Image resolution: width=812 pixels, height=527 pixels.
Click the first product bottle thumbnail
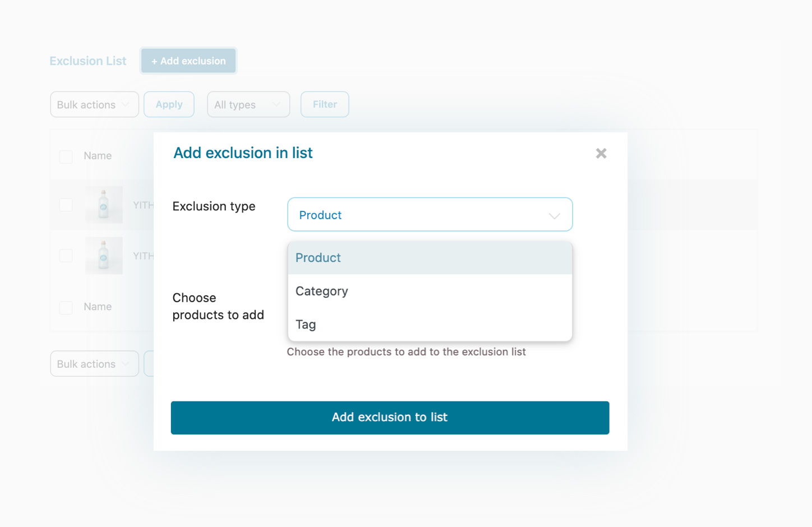click(104, 205)
